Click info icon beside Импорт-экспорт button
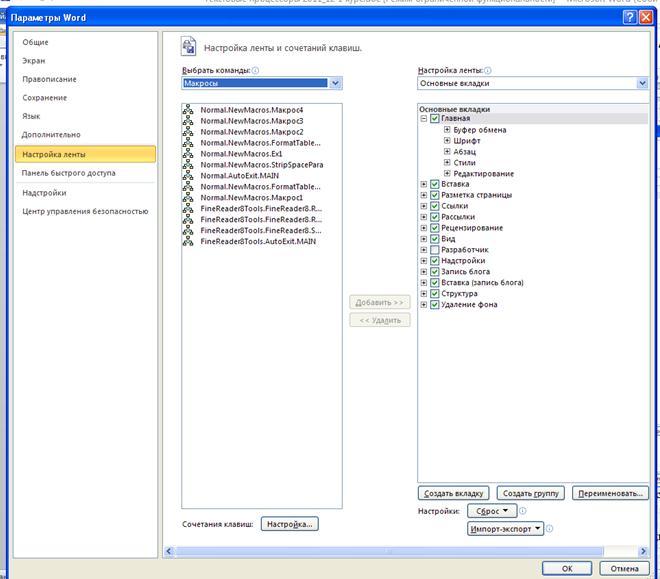The image size is (660, 579). [x=549, y=529]
